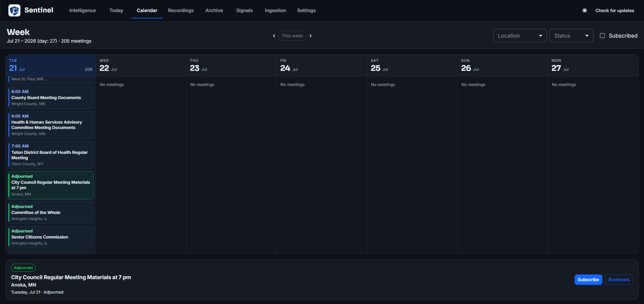Select the Senior Citizens Commission meeting card
Viewport: 644px width, 304px height.
click(x=51, y=237)
